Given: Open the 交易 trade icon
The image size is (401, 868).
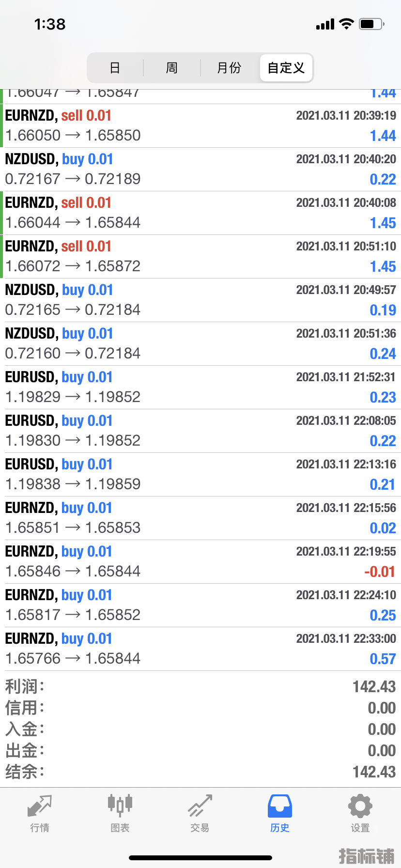Looking at the screenshot, I should (200, 806).
